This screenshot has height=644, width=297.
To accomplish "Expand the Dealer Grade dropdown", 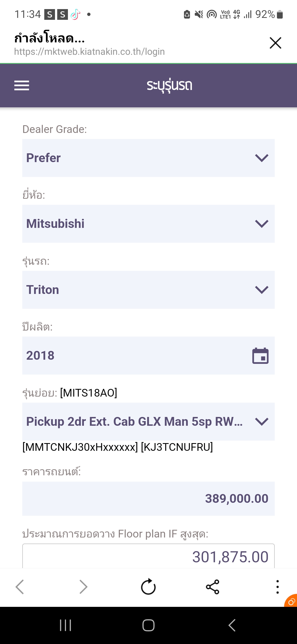I will [x=148, y=158].
